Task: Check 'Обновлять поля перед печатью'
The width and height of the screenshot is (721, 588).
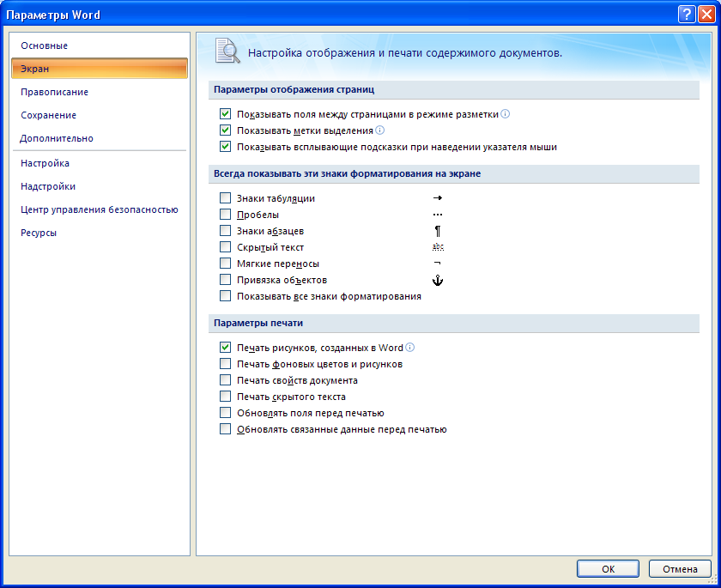Action: click(225, 412)
